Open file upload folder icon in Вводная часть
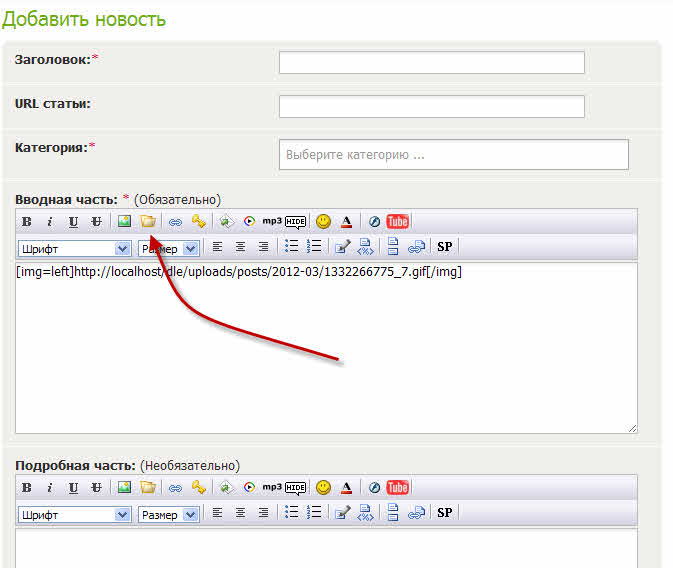 click(x=148, y=222)
